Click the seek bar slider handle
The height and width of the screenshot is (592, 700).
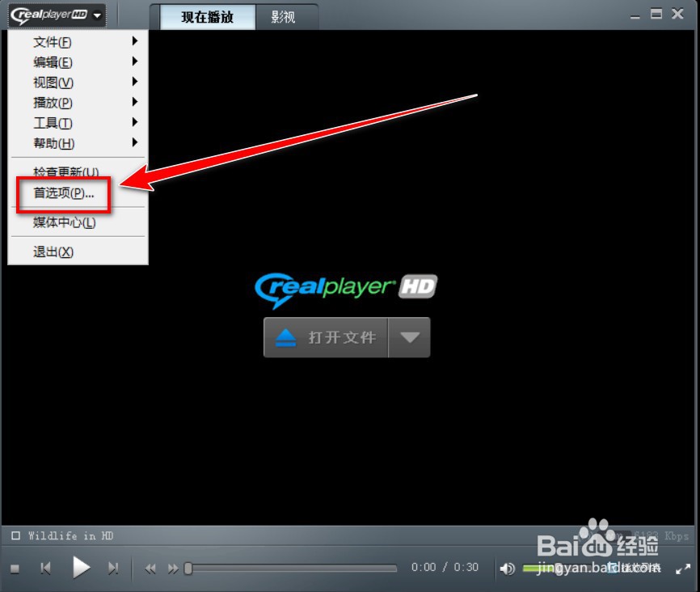click(x=188, y=569)
